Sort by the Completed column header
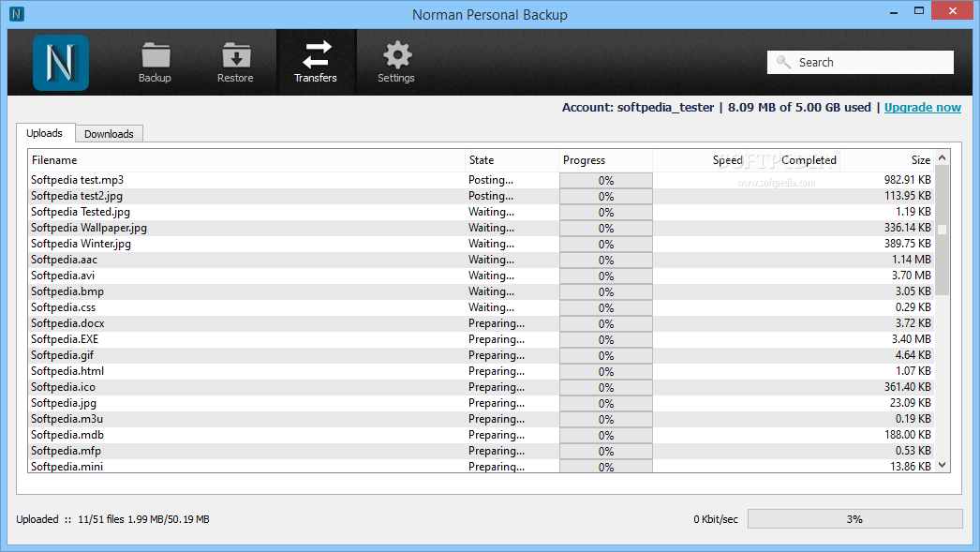The height and width of the screenshot is (552, 980). coord(794,160)
